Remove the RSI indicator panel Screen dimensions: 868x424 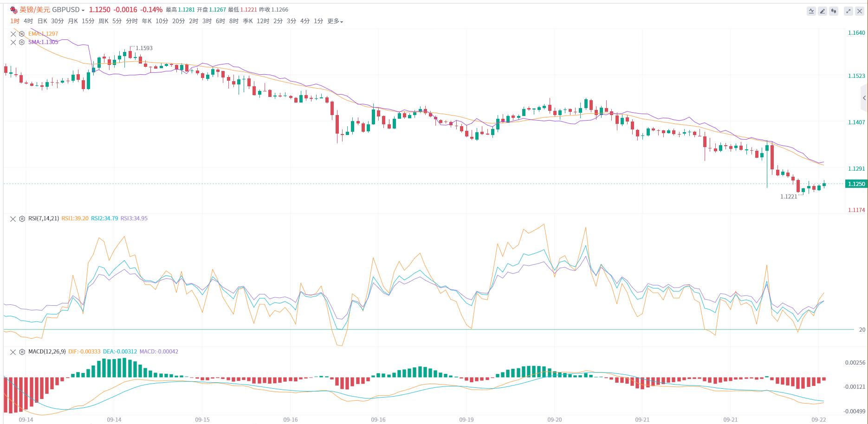tap(13, 219)
